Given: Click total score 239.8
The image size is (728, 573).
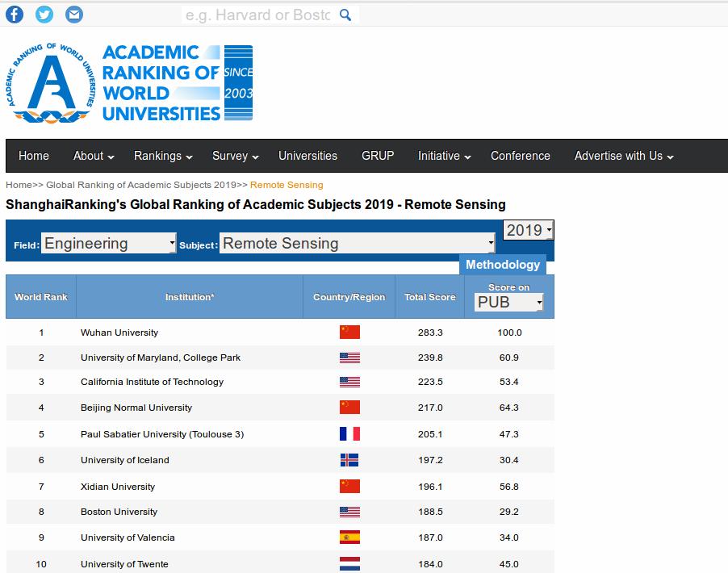Looking at the screenshot, I should click(x=430, y=358).
